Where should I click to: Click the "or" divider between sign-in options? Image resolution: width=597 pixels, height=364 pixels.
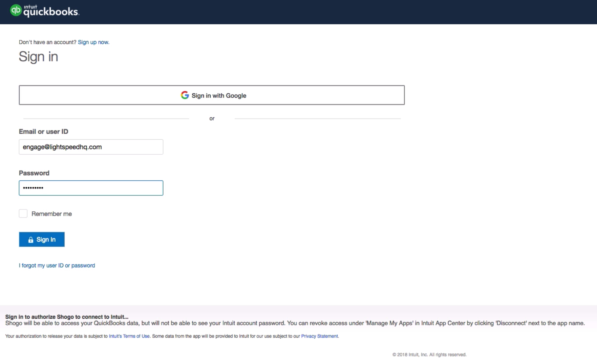(212, 118)
